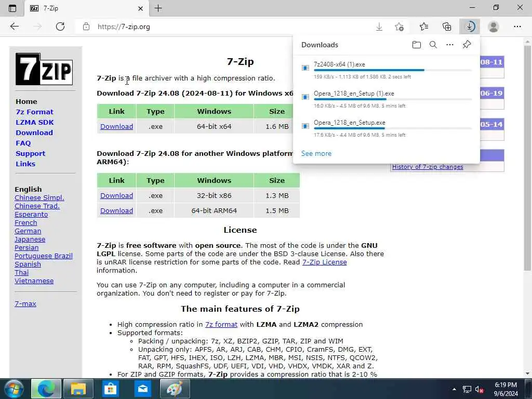
Task: Toggle the Downloads toolbar button
Action: [470, 26]
